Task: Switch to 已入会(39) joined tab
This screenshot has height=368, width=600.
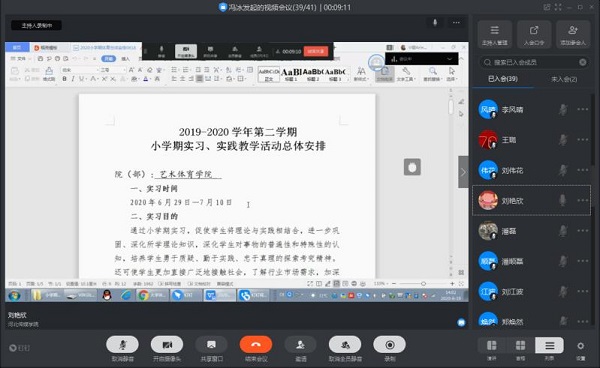Action: coord(503,79)
